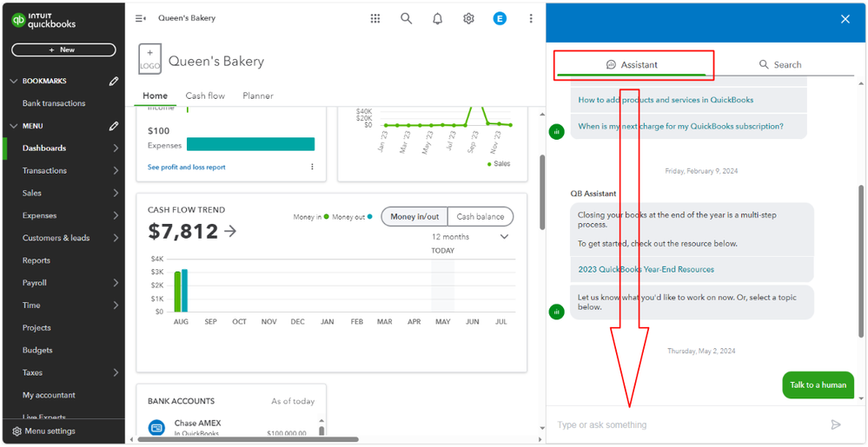
Task: Add company logo placeholder
Action: coord(149,59)
